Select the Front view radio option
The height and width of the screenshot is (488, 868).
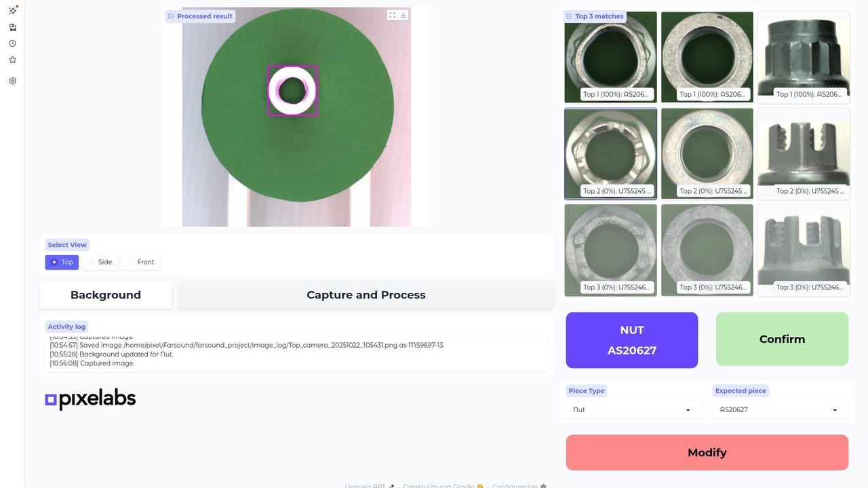click(140, 262)
